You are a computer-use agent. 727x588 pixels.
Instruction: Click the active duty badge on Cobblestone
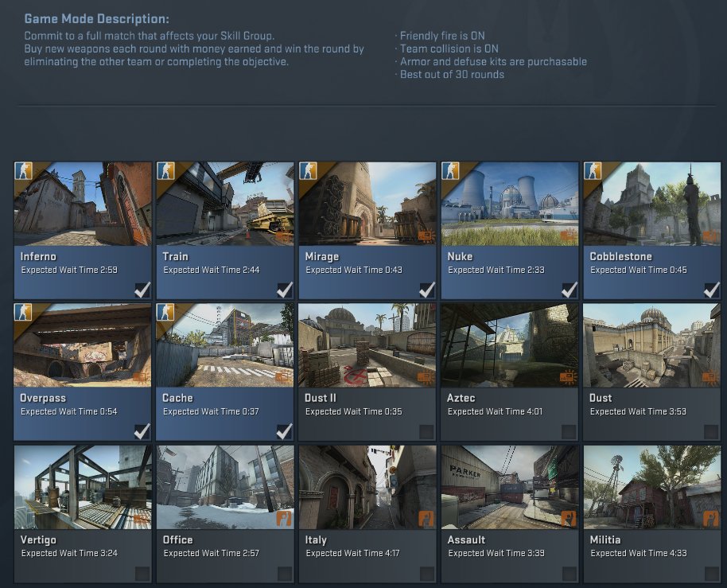point(593,170)
